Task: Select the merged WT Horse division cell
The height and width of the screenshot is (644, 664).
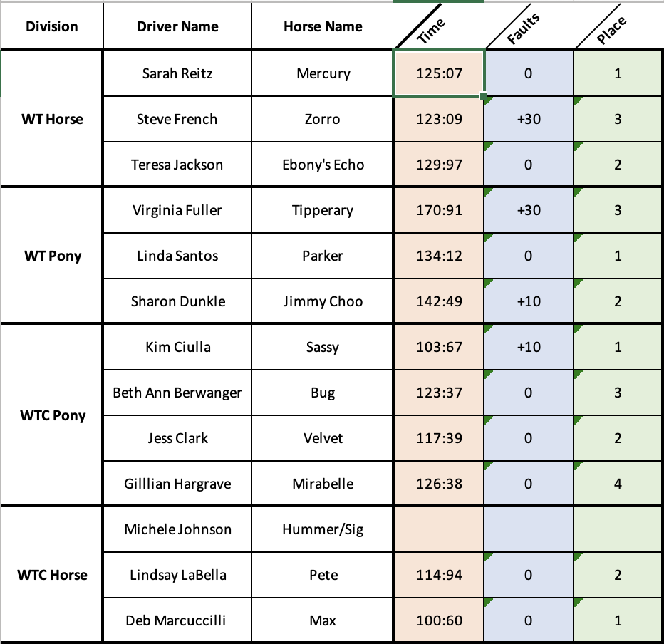Action: 52,119
